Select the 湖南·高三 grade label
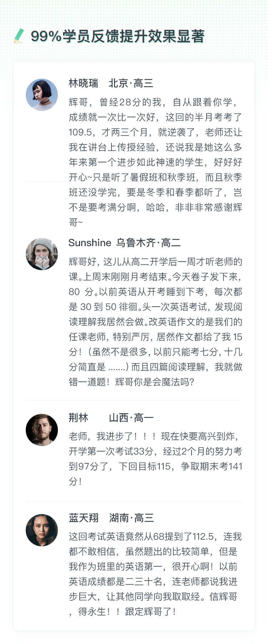The width and height of the screenshot is (268, 644). [131, 518]
